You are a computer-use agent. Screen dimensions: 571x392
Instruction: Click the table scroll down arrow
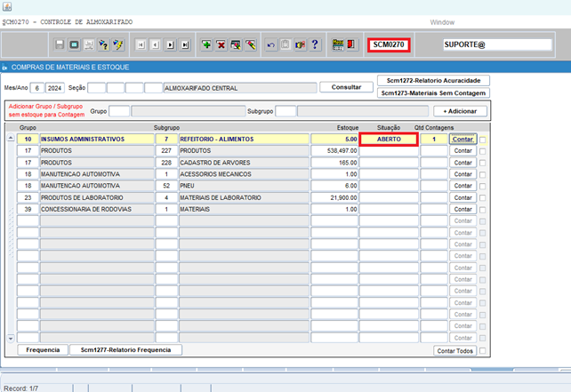coord(11,338)
